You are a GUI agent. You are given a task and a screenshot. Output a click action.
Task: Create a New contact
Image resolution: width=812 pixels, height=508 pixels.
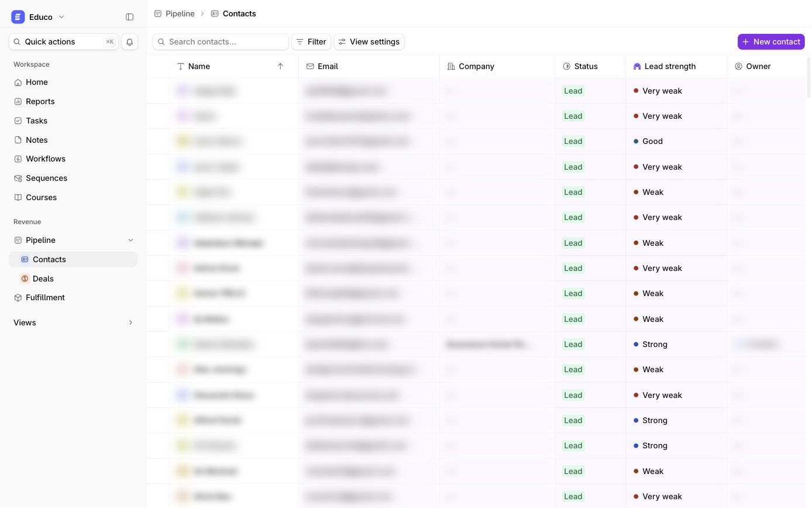point(771,42)
